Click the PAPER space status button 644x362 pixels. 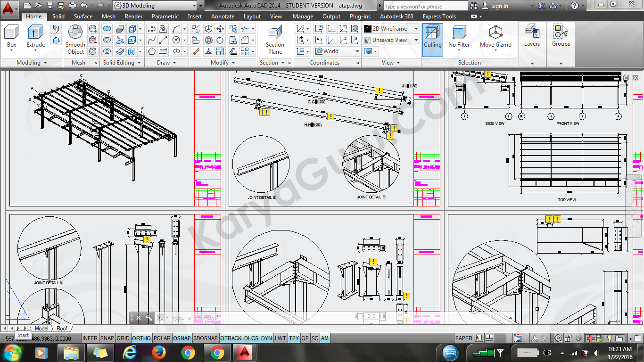click(463, 338)
